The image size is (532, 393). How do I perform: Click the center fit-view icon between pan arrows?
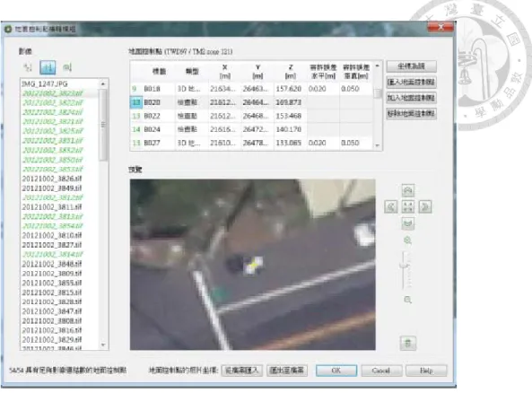408,206
